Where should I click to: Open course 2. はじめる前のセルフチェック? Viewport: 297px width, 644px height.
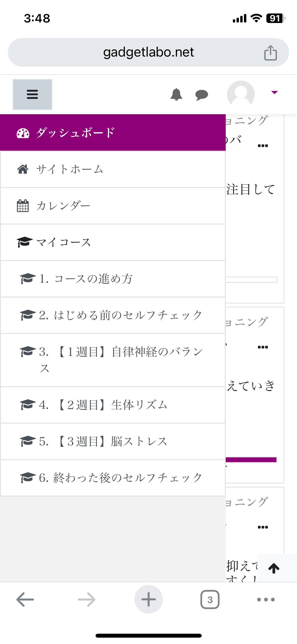point(113,315)
